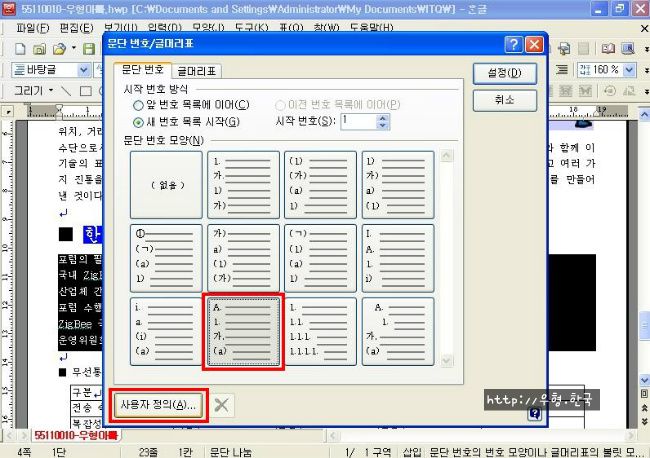
Task: Click the Hangul app icon in title bar
Action: [x=9, y=9]
